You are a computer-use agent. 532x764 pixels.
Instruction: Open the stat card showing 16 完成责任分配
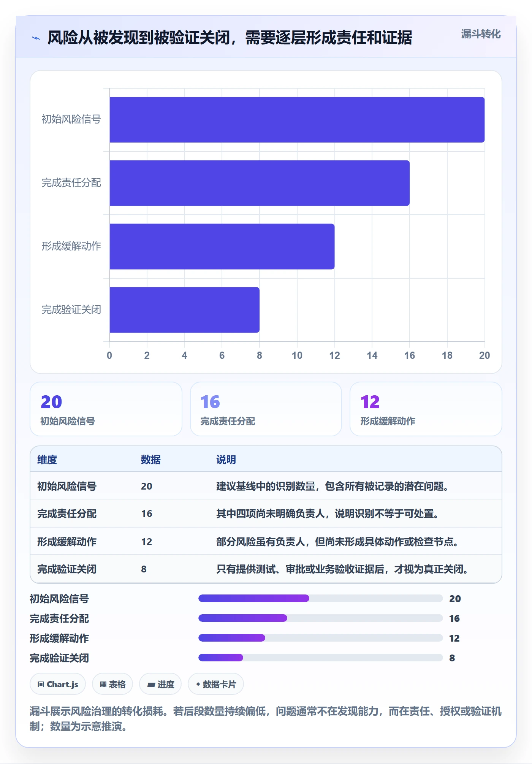pos(266,409)
